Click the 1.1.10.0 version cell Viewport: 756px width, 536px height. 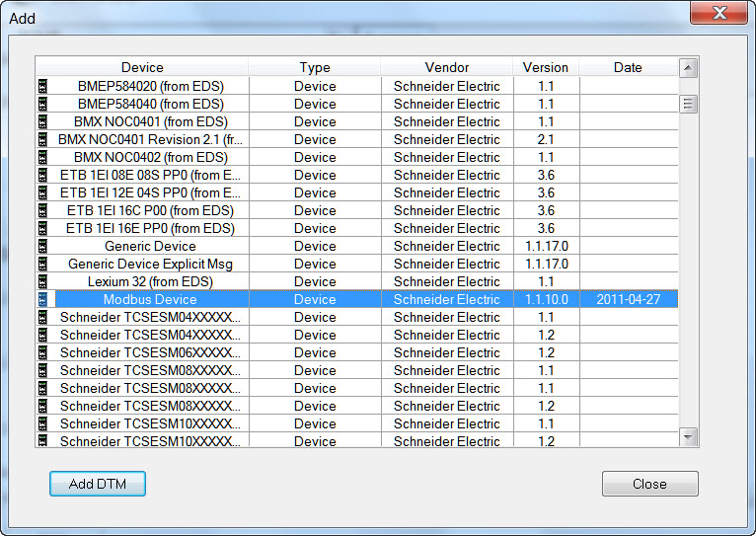pyautogui.click(x=546, y=299)
